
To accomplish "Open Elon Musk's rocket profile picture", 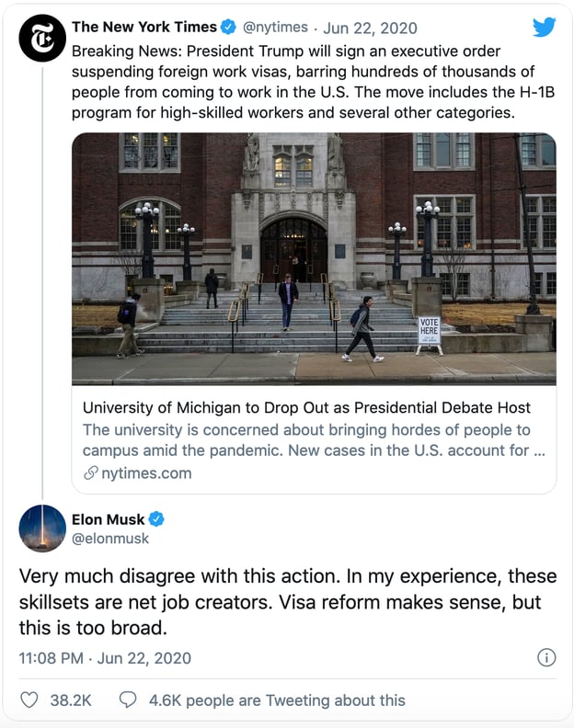I will coord(42,529).
